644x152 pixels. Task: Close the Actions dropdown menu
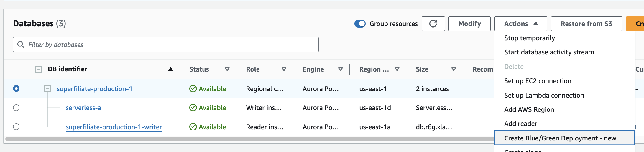[521, 24]
